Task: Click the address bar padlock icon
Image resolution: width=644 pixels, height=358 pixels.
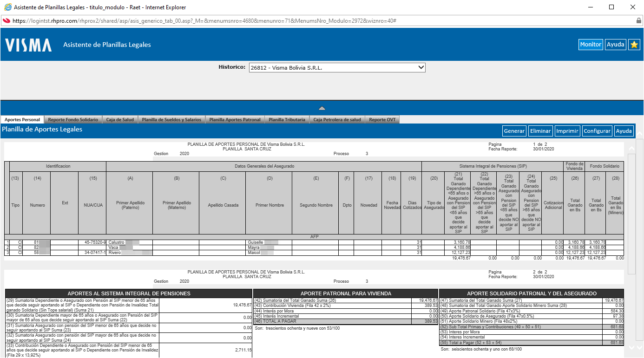Action: pos(638,21)
